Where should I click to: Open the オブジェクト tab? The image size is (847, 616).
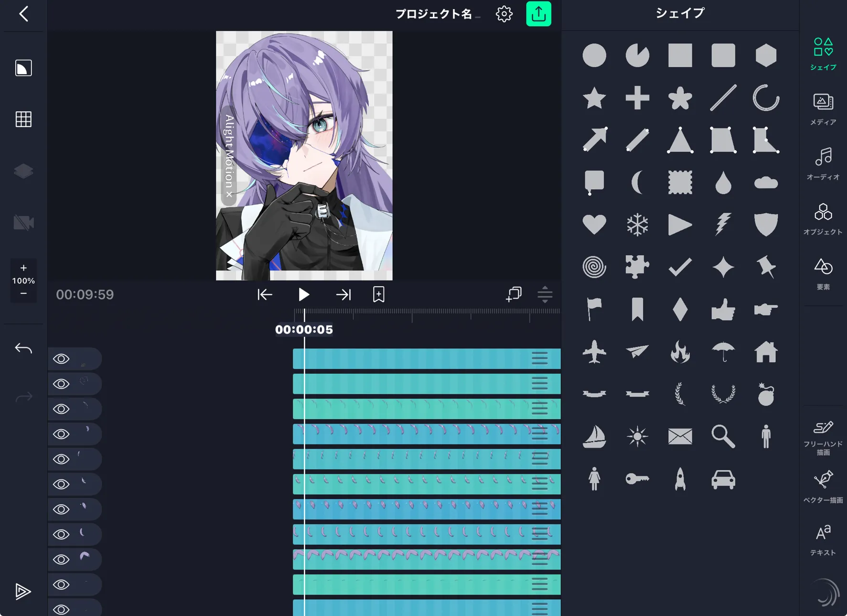(x=823, y=219)
